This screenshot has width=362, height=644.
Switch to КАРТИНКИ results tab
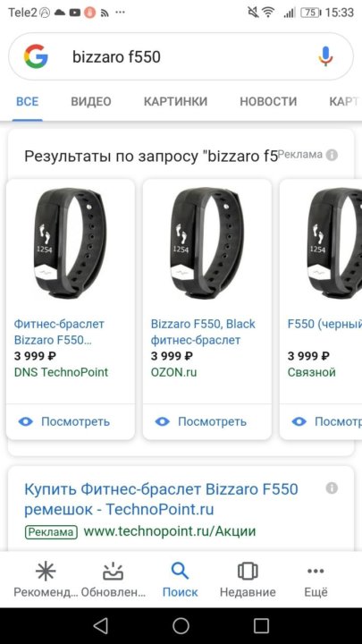175,101
